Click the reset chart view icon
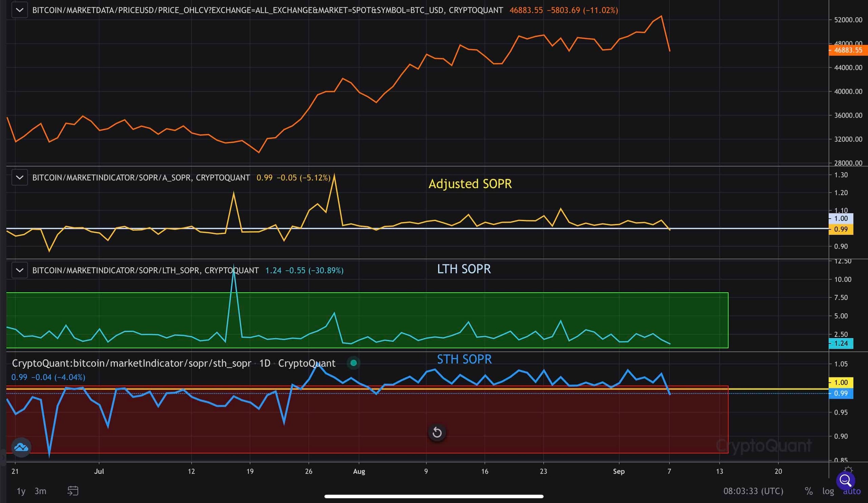Image resolution: width=868 pixels, height=503 pixels. [x=437, y=432]
